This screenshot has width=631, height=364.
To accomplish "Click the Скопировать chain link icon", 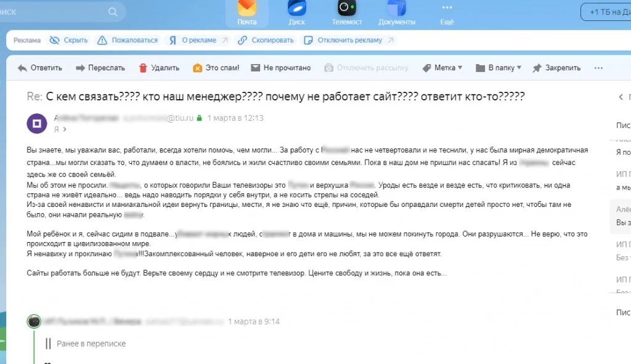I will click(x=242, y=40).
